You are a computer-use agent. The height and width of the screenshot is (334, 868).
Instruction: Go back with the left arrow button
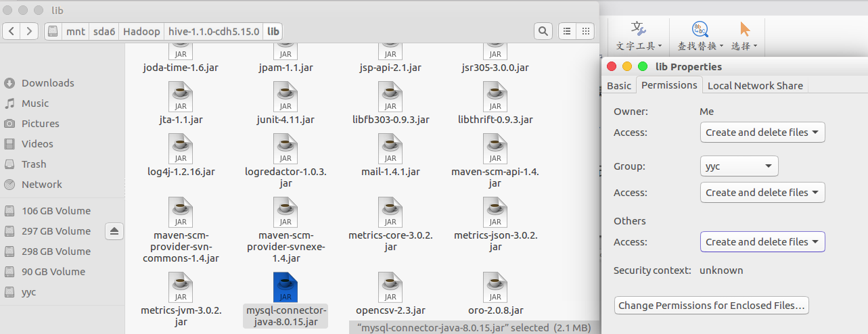tap(13, 31)
